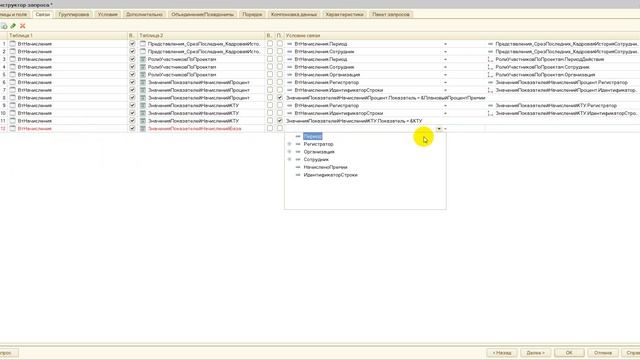
Task: Click ВтНачисления table icon in red row 12
Action: (13, 129)
